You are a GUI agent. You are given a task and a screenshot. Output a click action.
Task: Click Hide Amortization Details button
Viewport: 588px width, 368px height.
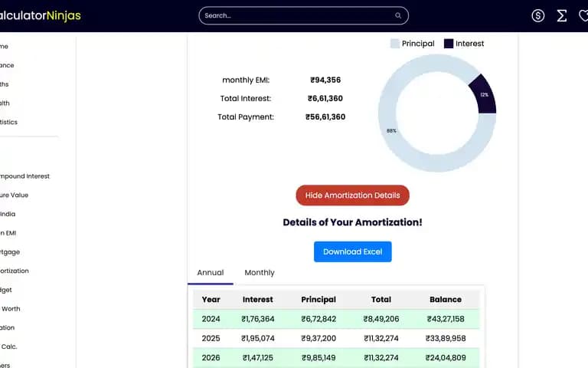click(352, 195)
